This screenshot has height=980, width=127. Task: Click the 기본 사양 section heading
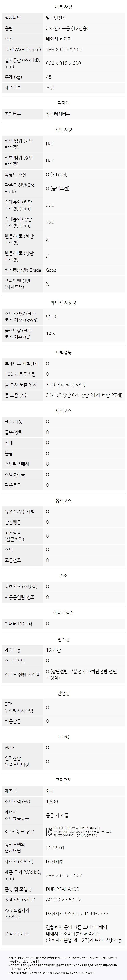pyautogui.click(x=63, y=7)
